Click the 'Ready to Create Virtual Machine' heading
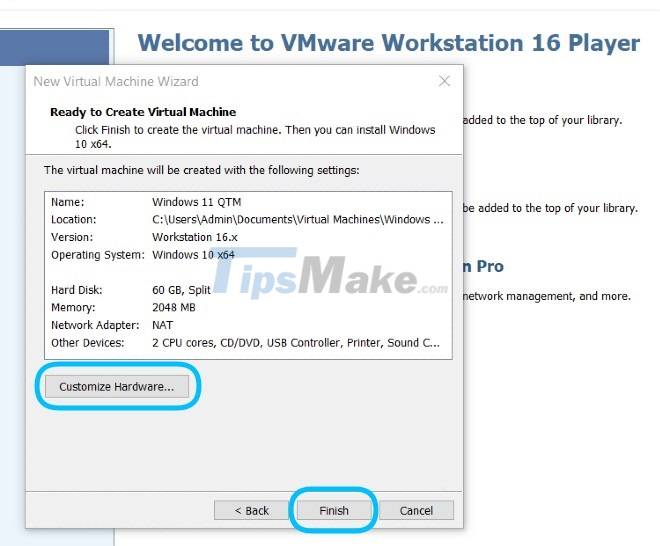The height and width of the screenshot is (546, 660). (143, 112)
